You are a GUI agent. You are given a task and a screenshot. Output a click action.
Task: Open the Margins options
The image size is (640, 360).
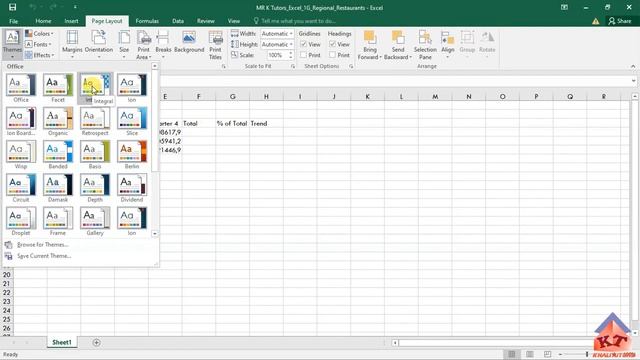coord(72,44)
